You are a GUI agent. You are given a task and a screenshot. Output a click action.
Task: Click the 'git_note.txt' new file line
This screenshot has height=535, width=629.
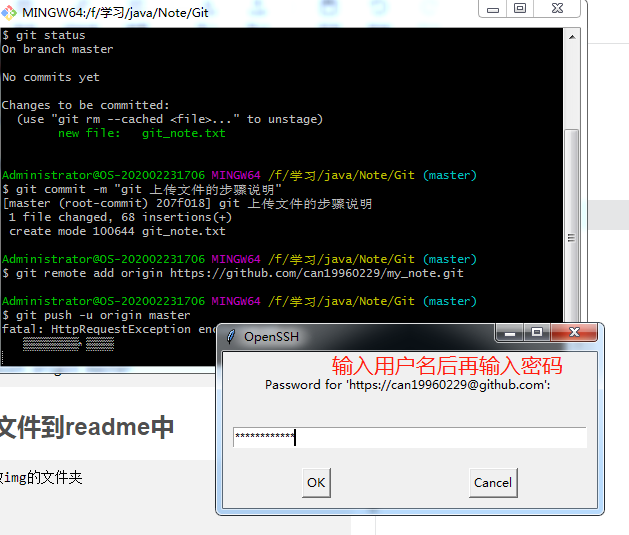click(x=142, y=133)
